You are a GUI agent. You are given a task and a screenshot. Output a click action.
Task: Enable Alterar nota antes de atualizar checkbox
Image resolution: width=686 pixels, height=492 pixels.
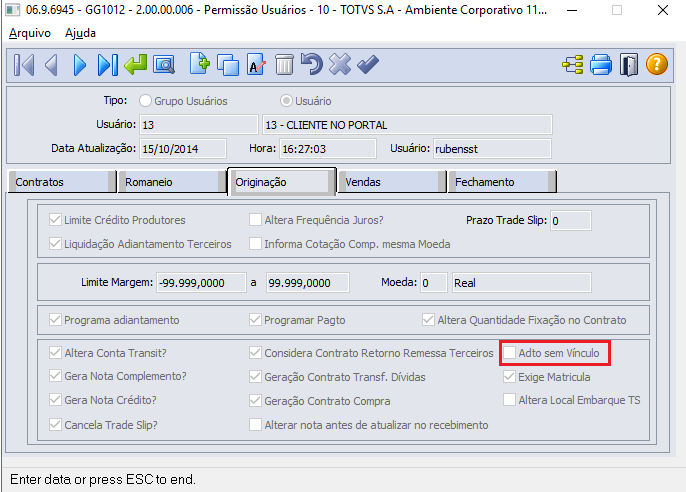255,425
